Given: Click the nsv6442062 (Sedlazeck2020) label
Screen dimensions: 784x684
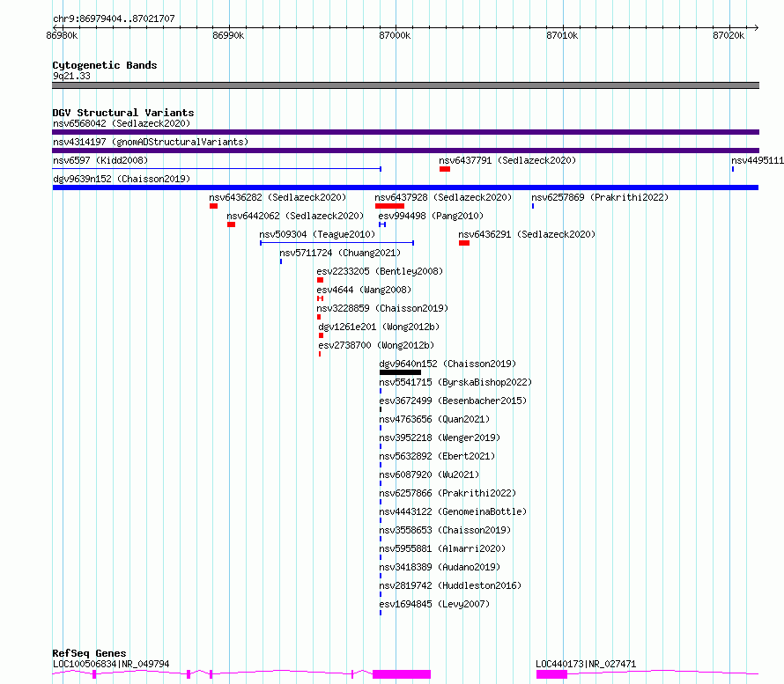Looking at the screenshot, I should tap(295, 216).
